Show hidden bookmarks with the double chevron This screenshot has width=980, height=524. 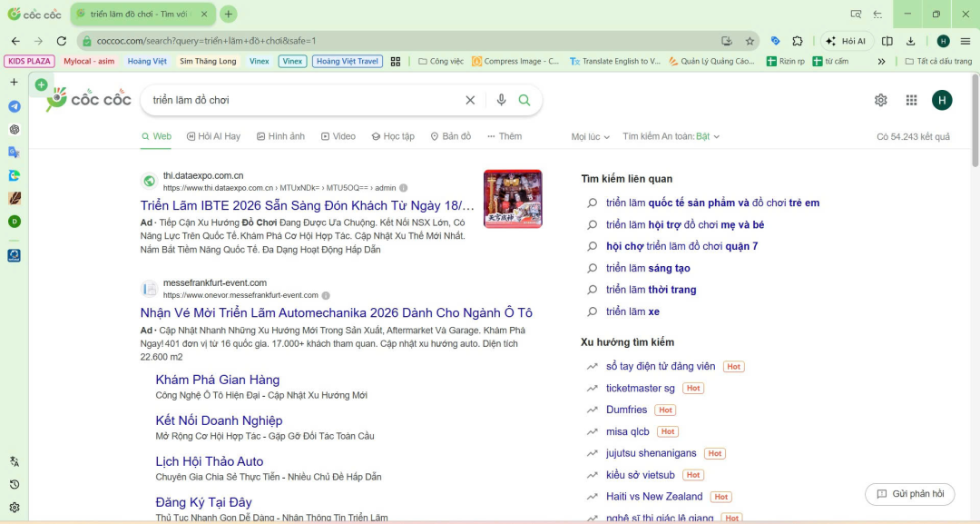(x=881, y=61)
